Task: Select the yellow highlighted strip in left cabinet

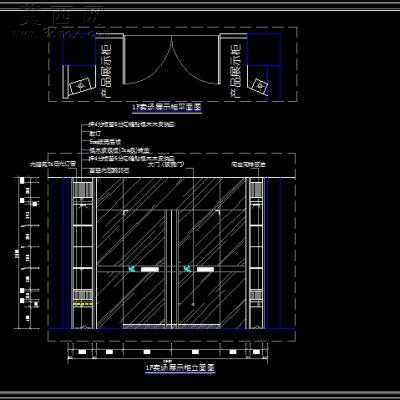Action: (x=83, y=304)
